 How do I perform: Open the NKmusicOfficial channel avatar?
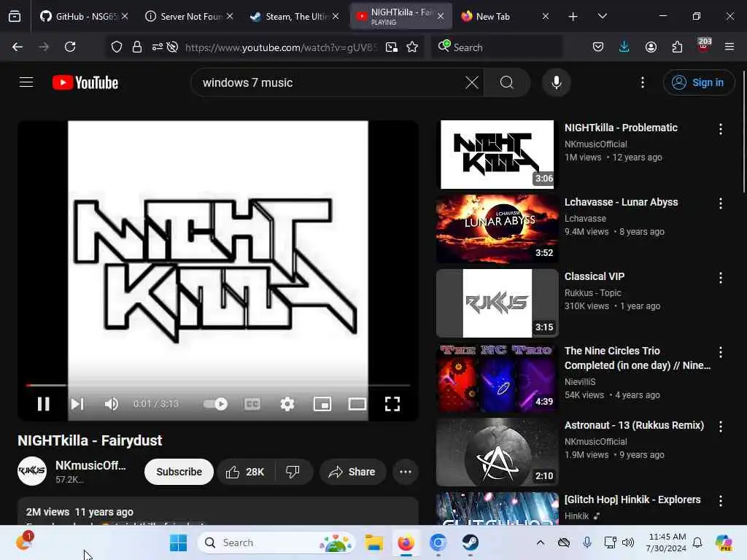[x=32, y=470]
